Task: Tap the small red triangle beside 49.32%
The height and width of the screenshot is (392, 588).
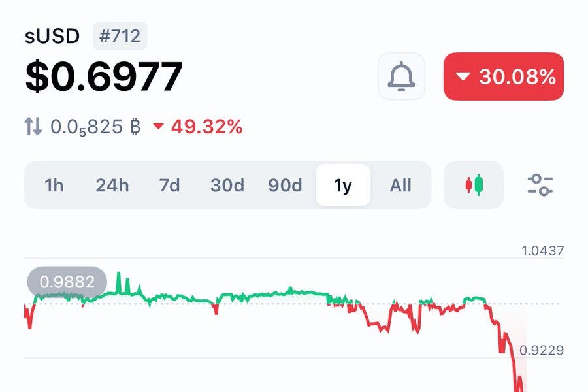Action: (158, 126)
